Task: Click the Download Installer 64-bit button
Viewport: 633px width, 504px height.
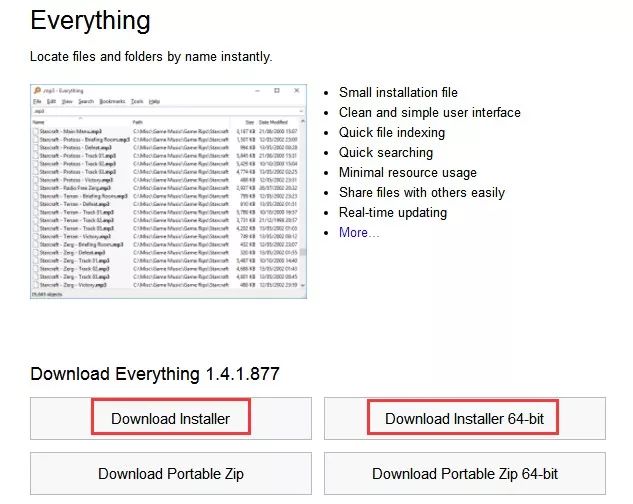Action: pos(465,418)
